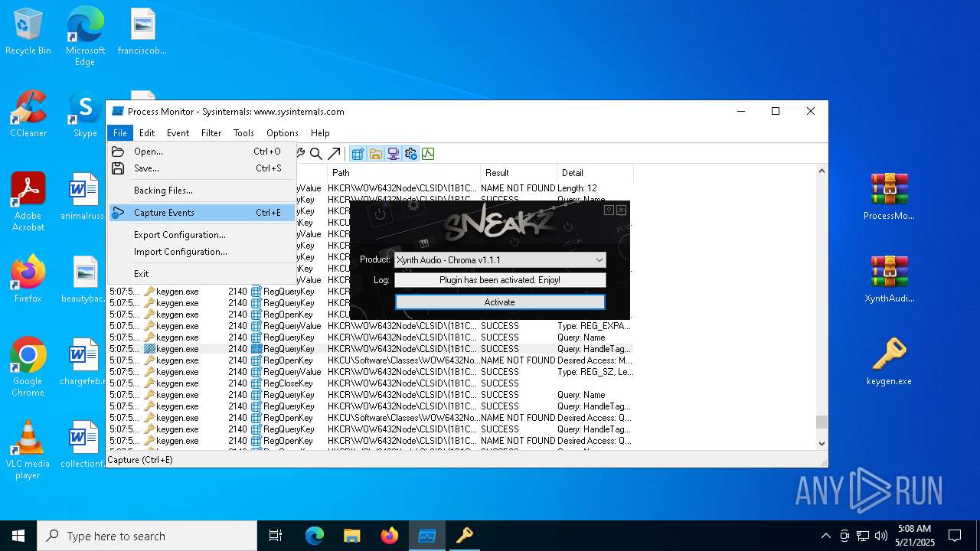Select the XynthAudi... archive on desktop

(x=889, y=280)
